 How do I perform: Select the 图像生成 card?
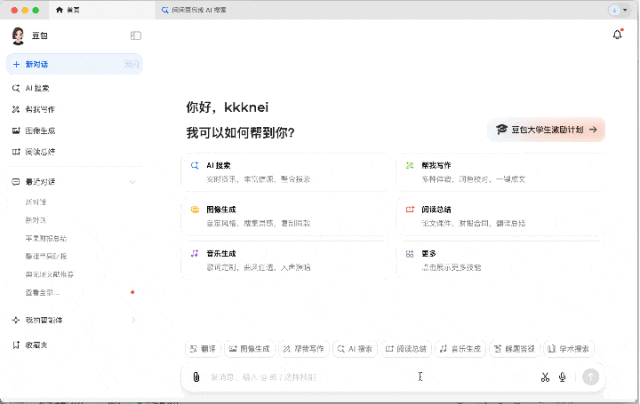pos(285,216)
